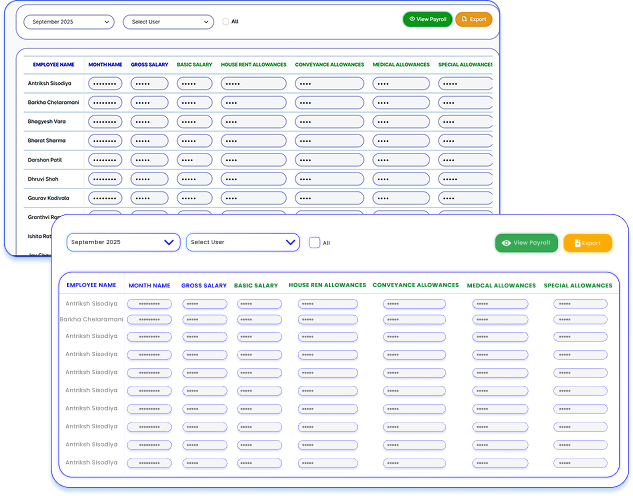Click foreground HOUSE REN ALLOWANCES column header

(326, 286)
